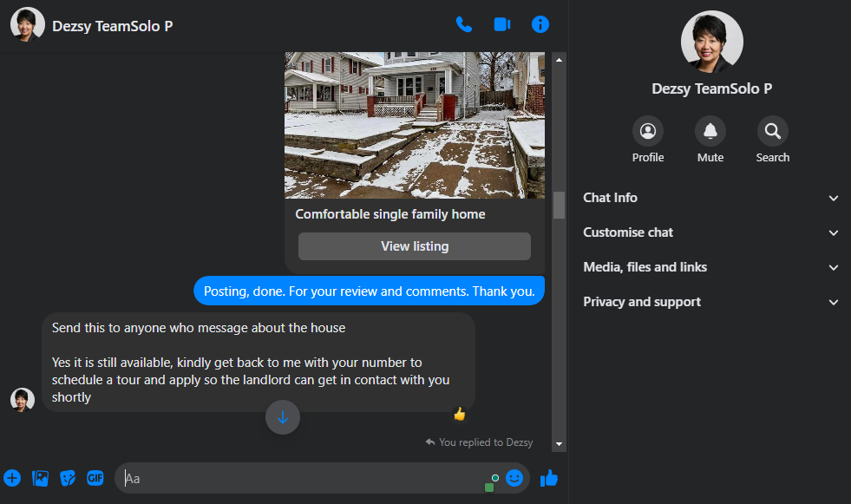Click small avatar beside Dezsy's message
Viewport: 851px width, 504px height.
(23, 400)
